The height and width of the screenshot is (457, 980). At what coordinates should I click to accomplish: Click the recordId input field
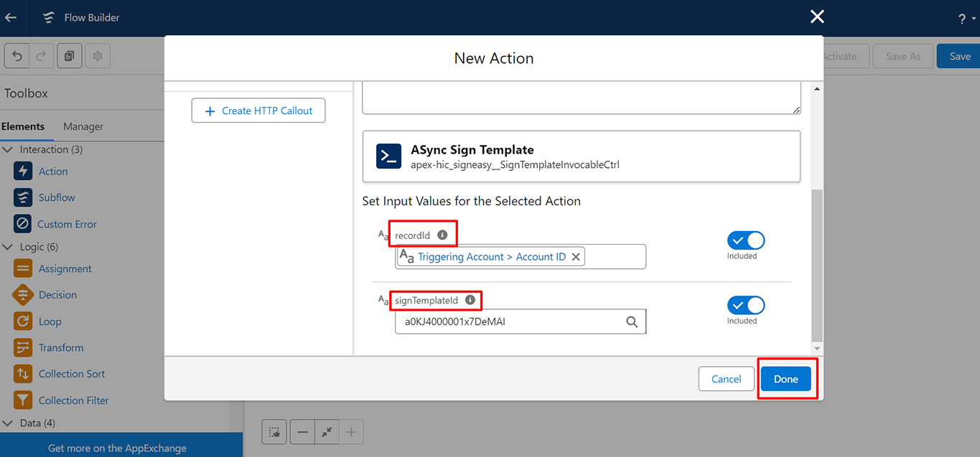521,257
